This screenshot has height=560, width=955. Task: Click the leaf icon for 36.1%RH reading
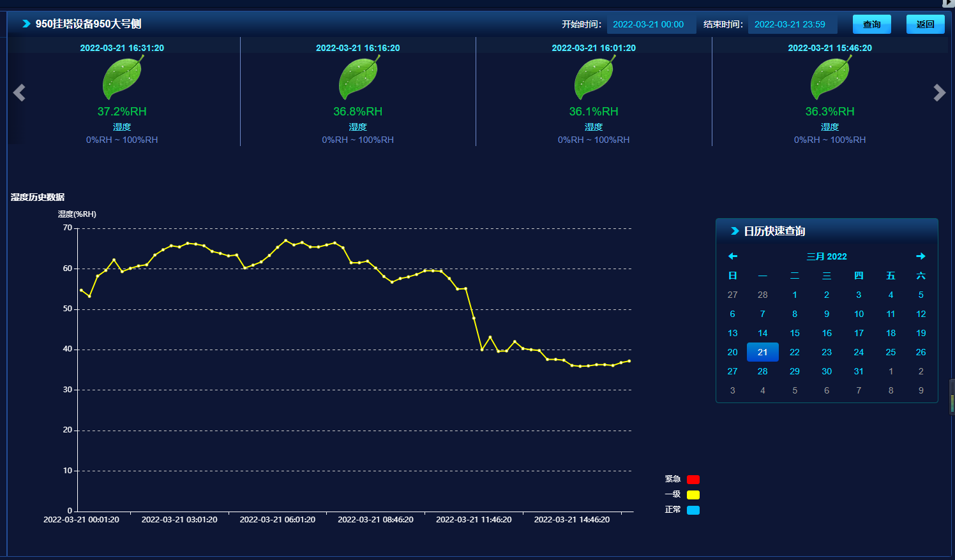click(594, 78)
